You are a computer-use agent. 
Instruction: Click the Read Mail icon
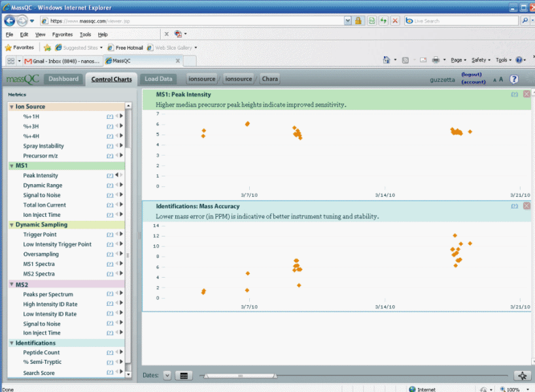423,60
